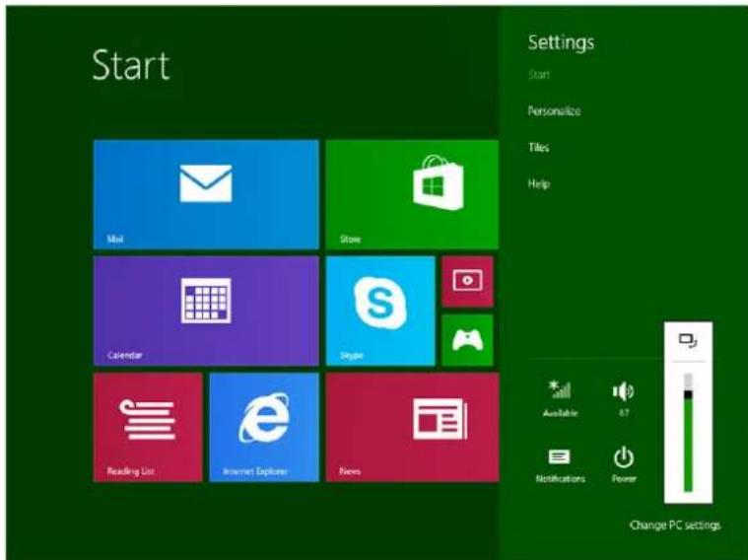Click the display icon above brightness slider
This screenshot has width=748, height=560.
tap(688, 340)
